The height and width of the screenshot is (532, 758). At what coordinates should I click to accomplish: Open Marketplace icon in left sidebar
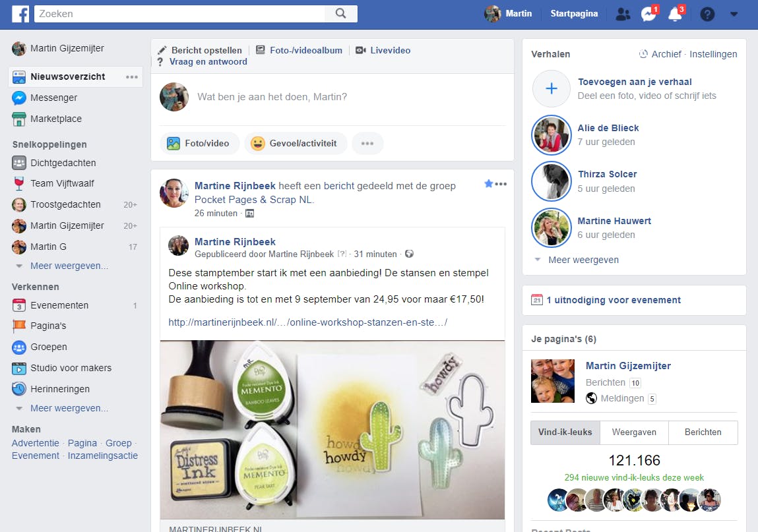pos(19,119)
